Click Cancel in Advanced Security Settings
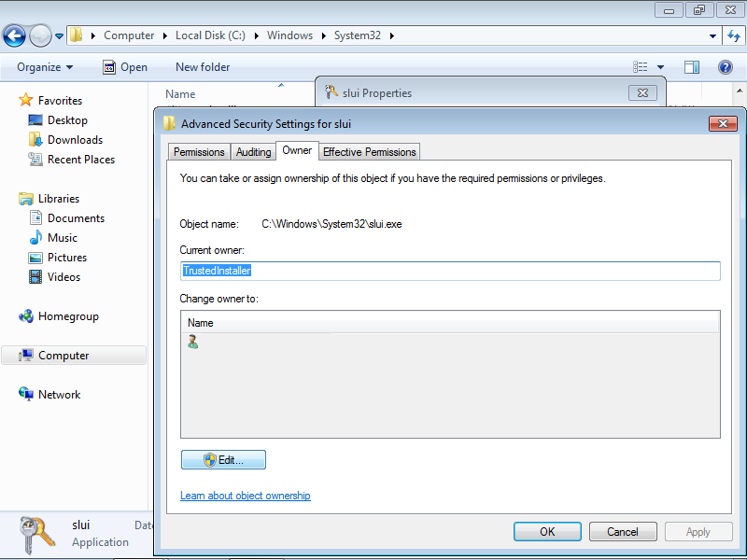 tap(623, 531)
